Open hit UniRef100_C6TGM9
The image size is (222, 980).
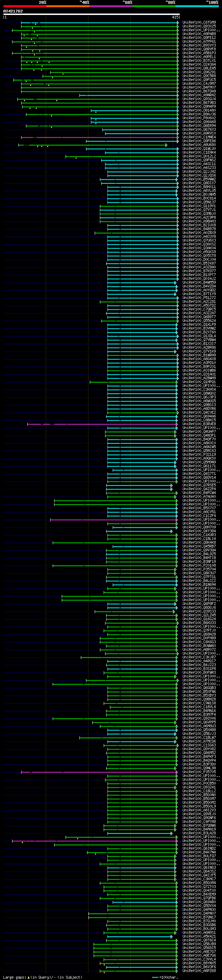pyautogui.click(x=199, y=23)
